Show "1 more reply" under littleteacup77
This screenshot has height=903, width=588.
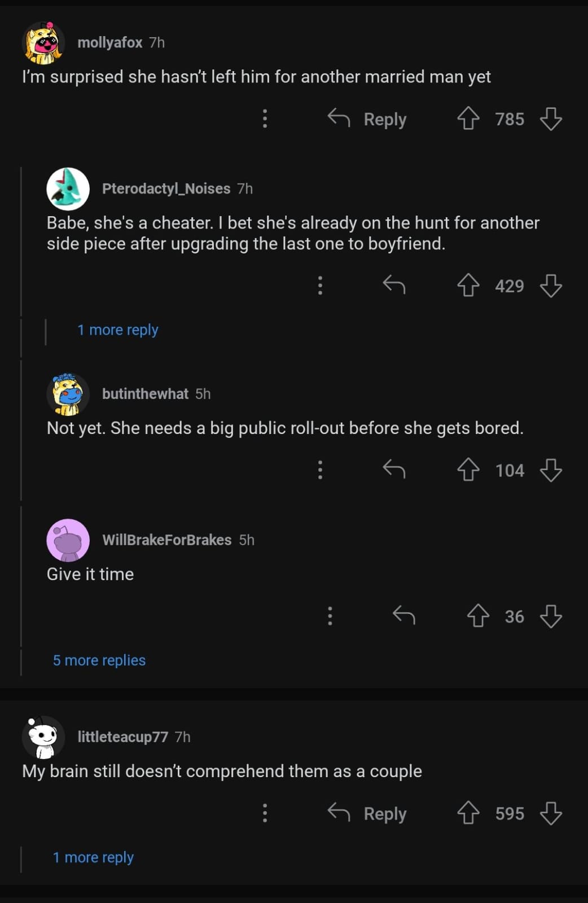pyautogui.click(x=93, y=857)
